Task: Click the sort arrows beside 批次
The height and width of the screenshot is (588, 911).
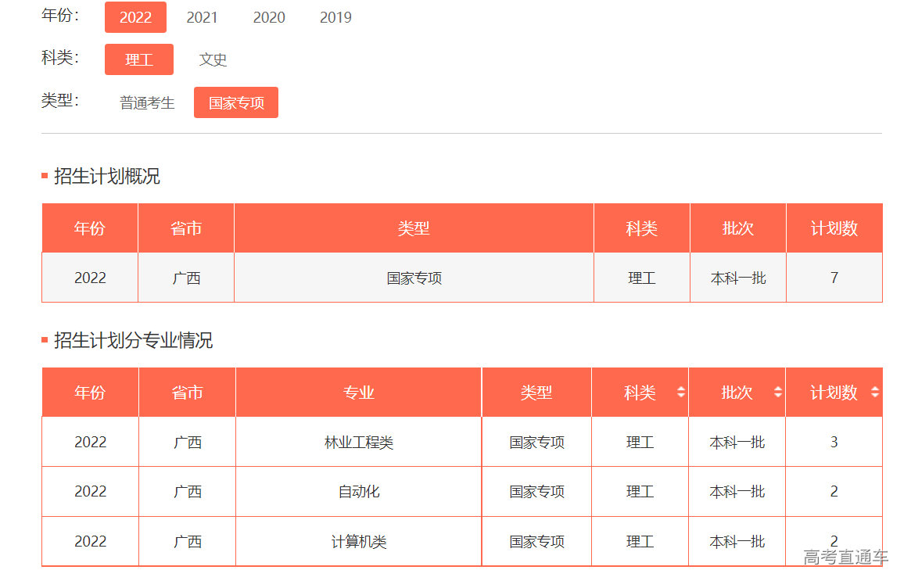Action: pyautogui.click(x=777, y=393)
